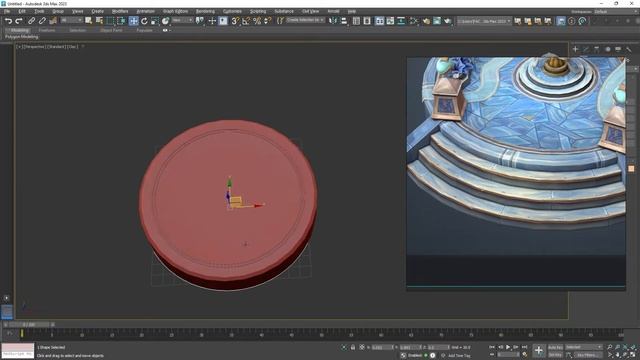
Task: Toggle the Percent Snap button
Action: pyautogui.click(x=257, y=21)
